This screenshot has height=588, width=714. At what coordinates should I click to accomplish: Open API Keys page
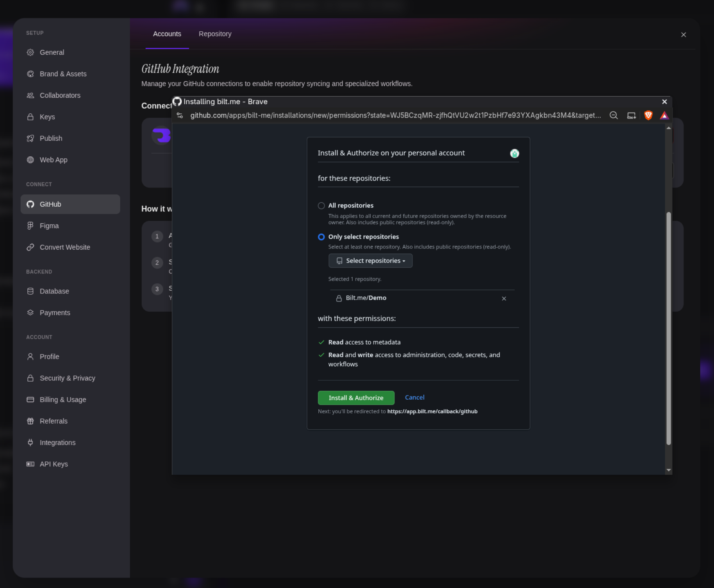[70, 464]
